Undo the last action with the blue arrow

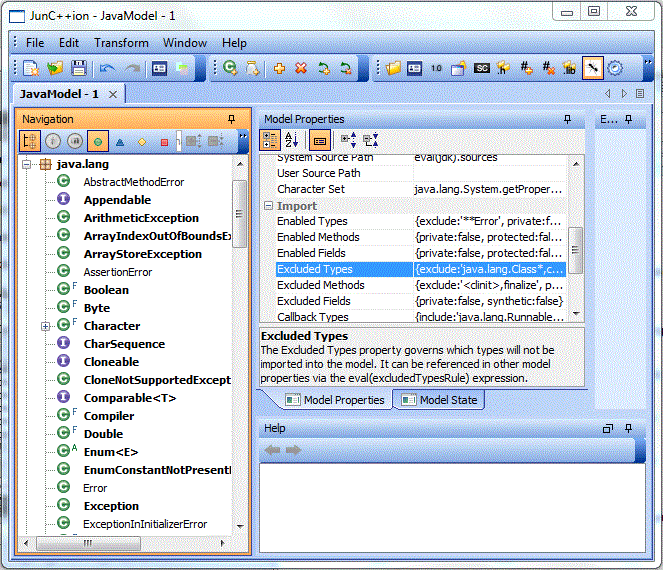[107, 68]
